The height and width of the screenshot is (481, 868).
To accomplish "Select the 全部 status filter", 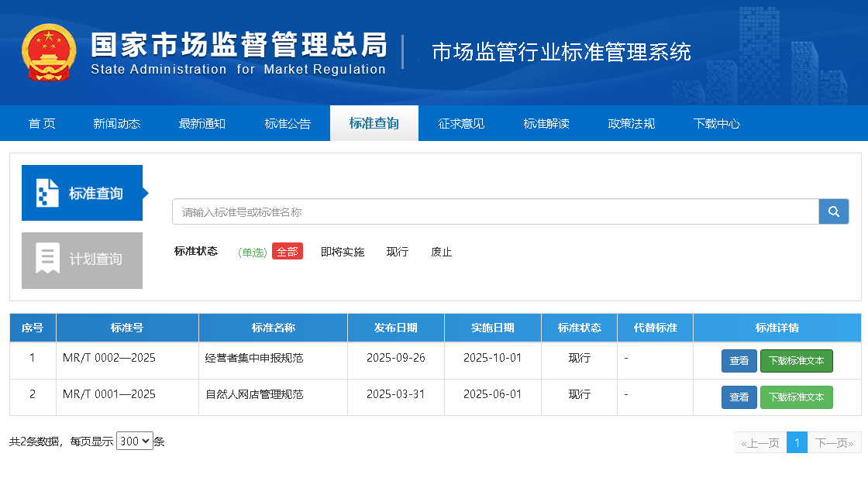I will [x=287, y=252].
